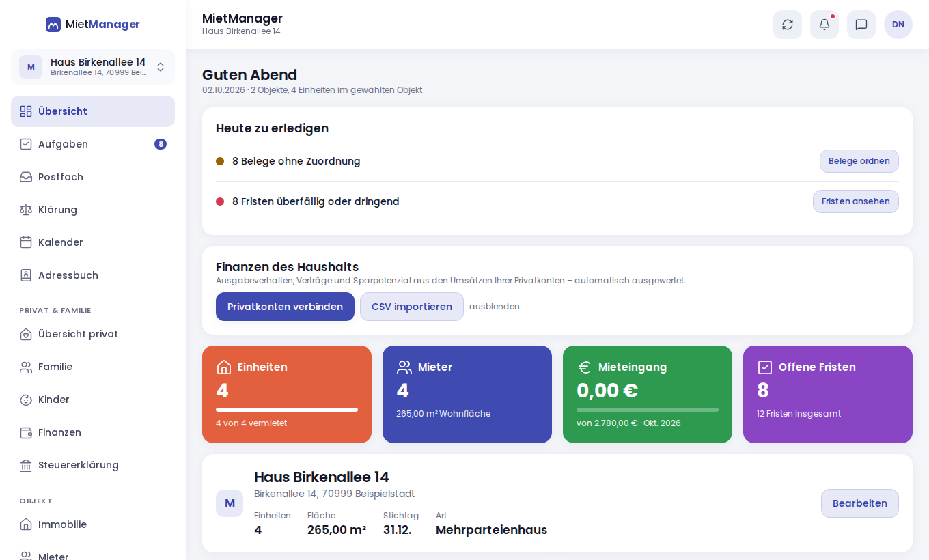
Task: Go to Finanzen in the sidebar
Action: (x=93, y=432)
